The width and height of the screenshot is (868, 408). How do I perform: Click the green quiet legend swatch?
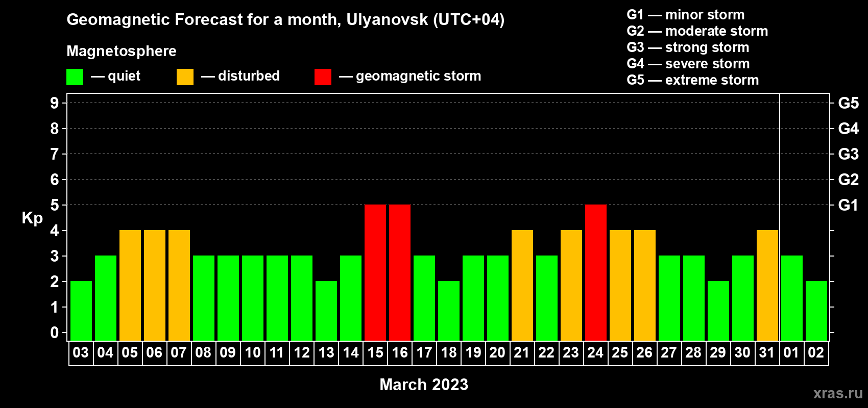pyautogui.click(x=75, y=77)
